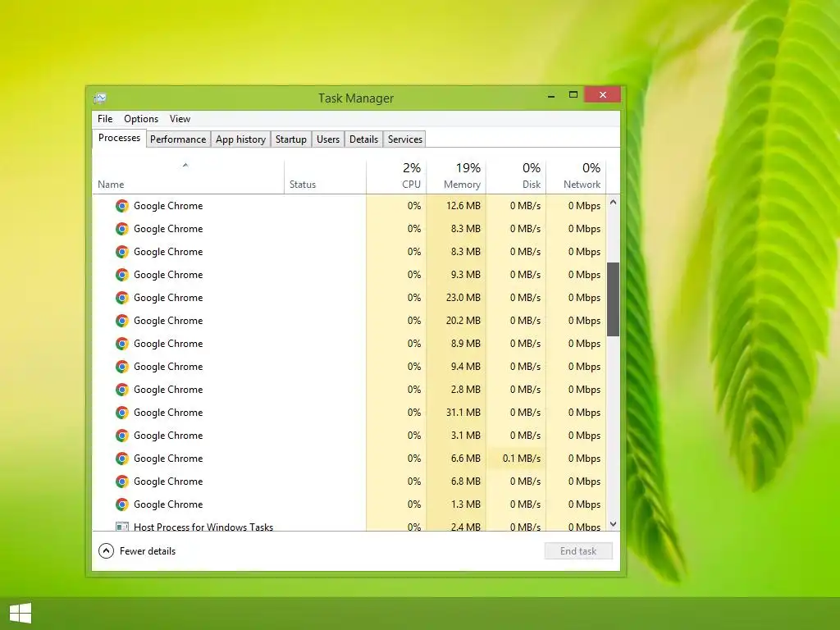The width and height of the screenshot is (840, 630).
Task: Sort by the Disk column header
Action: point(517,177)
